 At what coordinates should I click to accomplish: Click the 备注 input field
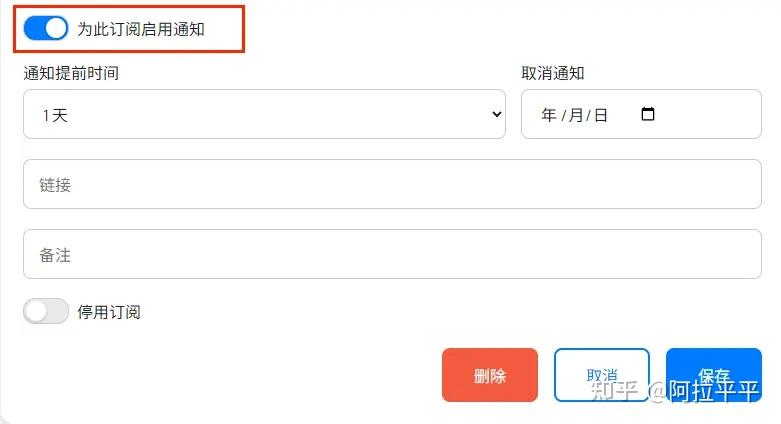tap(392, 255)
